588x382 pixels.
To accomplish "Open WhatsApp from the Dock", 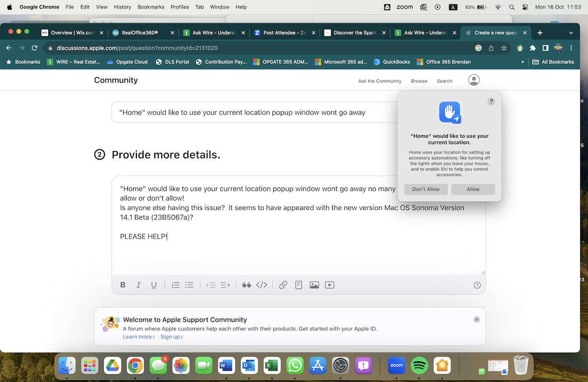I will pos(295,365).
